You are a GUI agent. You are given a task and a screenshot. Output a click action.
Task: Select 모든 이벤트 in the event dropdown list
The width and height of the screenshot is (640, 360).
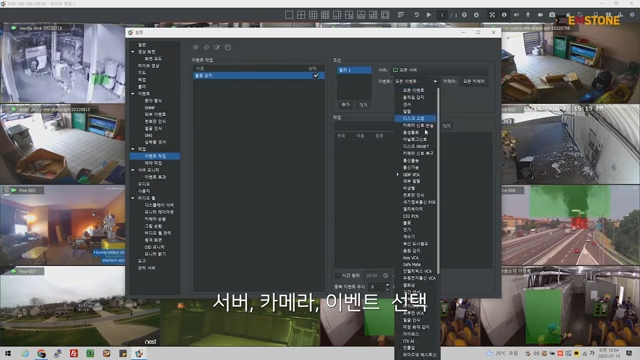[413, 90]
